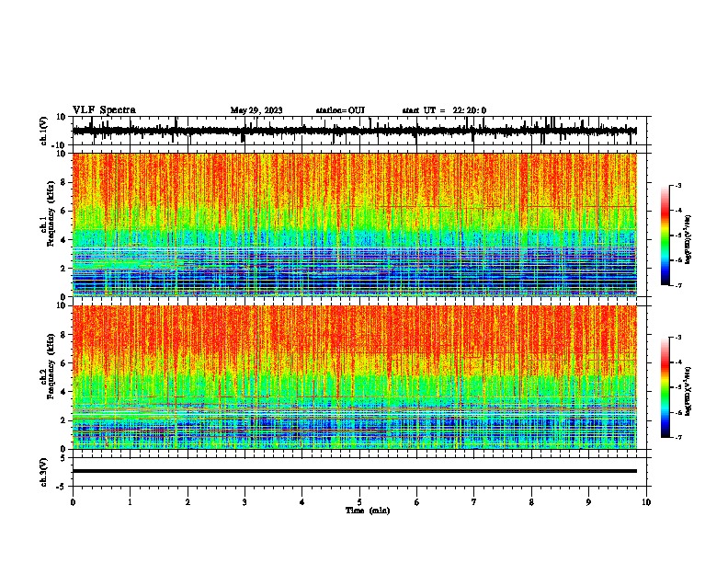
Task: Click time axis tick label "1"
Action: 130,502
